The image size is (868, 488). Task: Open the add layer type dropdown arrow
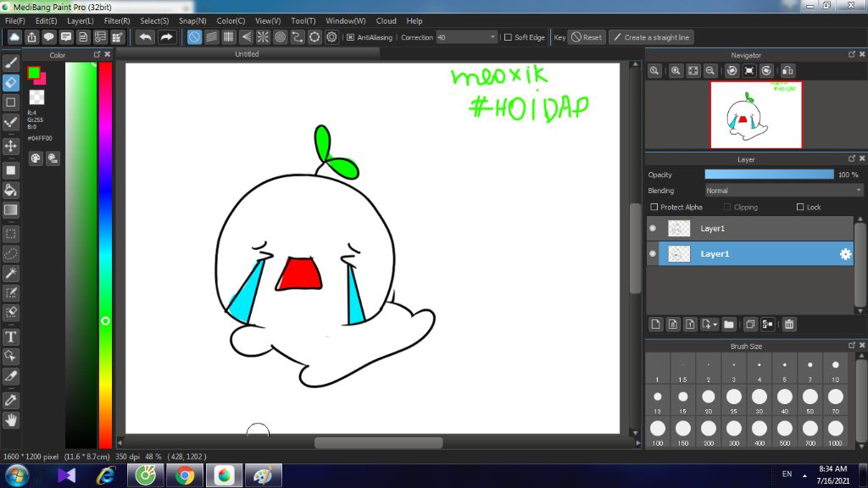(x=715, y=324)
